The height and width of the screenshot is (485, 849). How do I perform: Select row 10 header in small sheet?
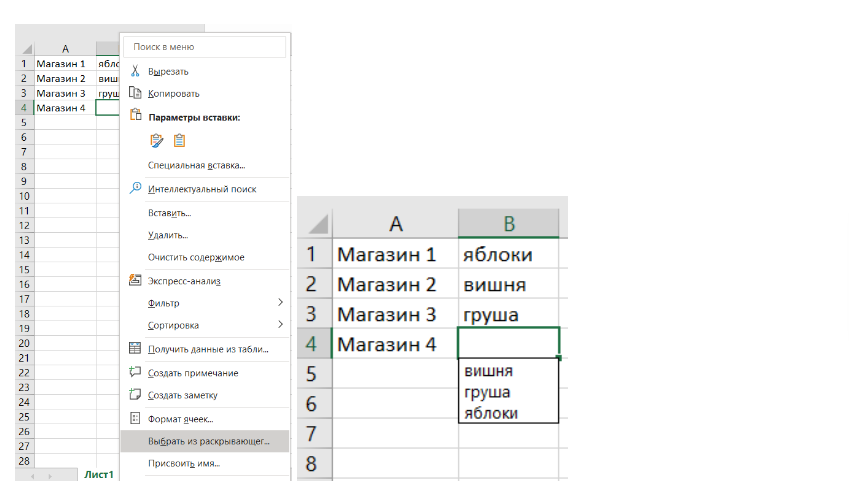point(24,196)
